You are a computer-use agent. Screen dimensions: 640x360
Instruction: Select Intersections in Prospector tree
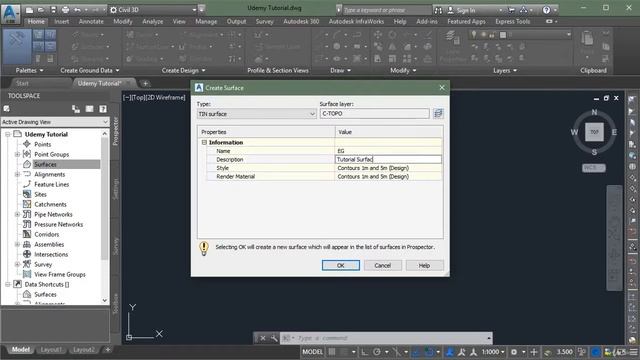(x=51, y=255)
